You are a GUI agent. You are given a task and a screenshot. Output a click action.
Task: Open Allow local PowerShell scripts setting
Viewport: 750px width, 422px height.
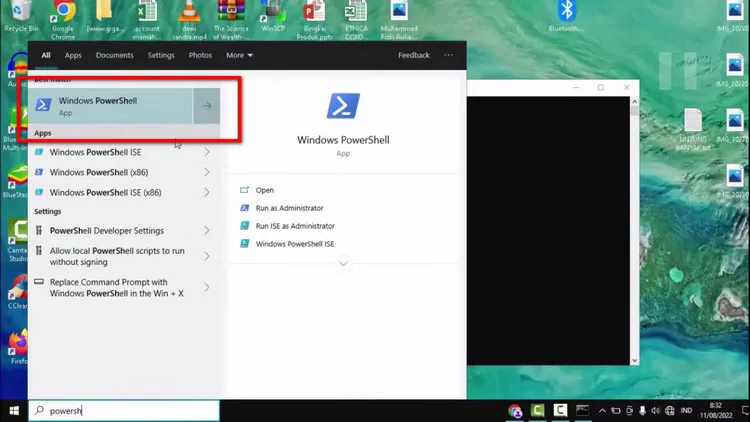point(117,256)
